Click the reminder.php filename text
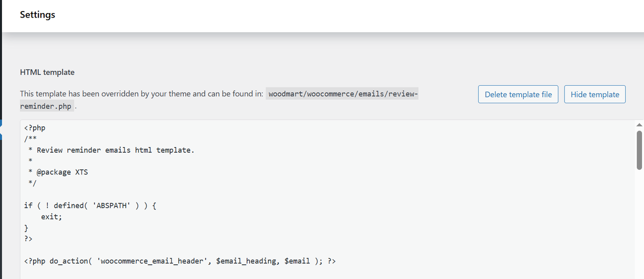This screenshot has width=644, height=279. point(46,106)
